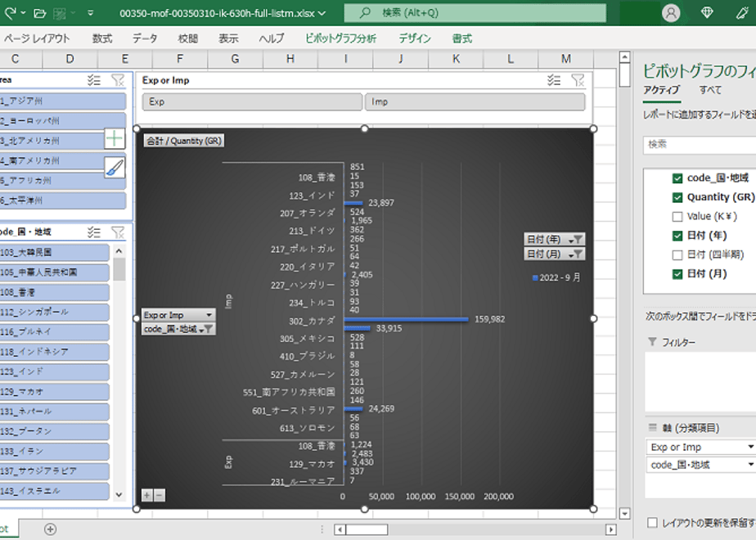Toggle multi-select in the Area slicer
Viewport: 756px width, 540px height.
coord(94,80)
